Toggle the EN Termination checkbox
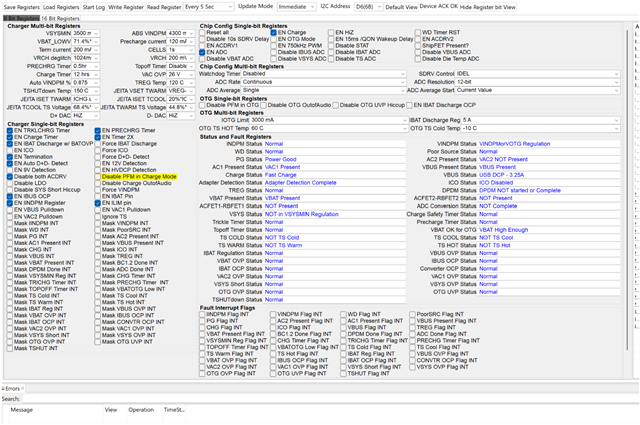The image size is (640, 425). [x=10, y=157]
